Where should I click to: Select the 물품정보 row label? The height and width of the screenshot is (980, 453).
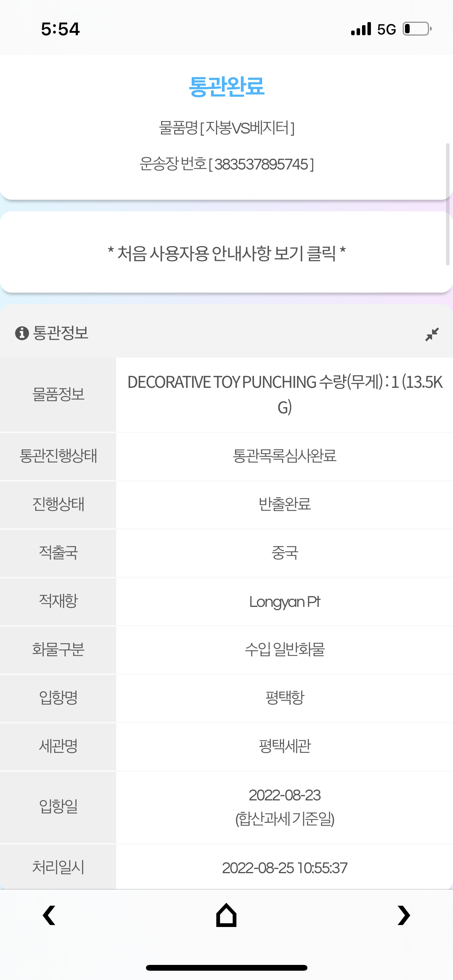click(58, 394)
